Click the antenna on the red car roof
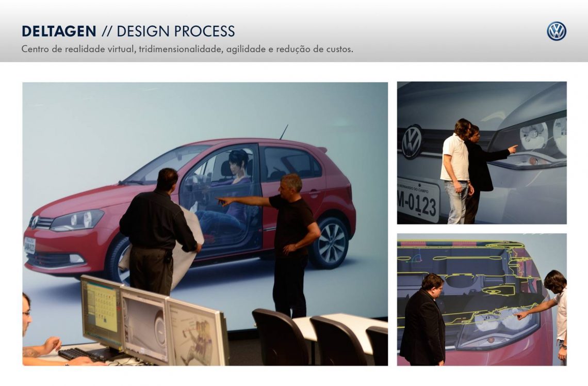Viewport: 588px width, 386px height. tap(284, 132)
